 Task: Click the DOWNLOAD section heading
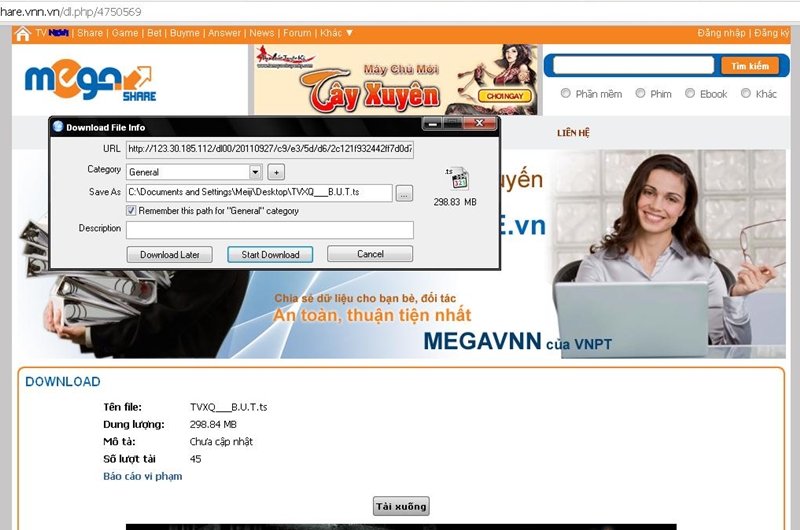(x=63, y=382)
